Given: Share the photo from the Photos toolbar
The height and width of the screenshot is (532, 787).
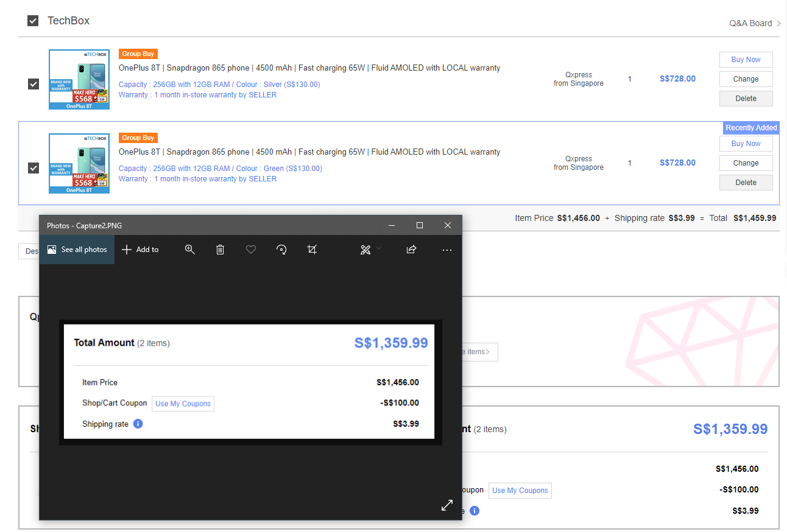Looking at the screenshot, I should click(x=411, y=250).
